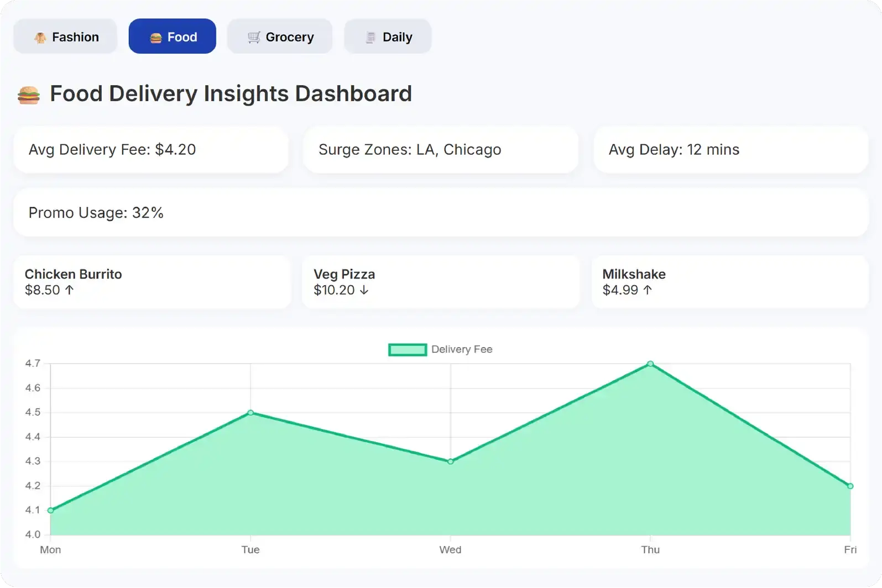Open the Promo Usage card
The image size is (882, 588).
[441, 213]
